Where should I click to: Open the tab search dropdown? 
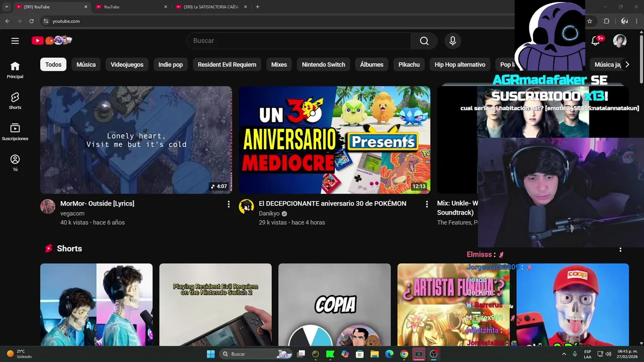pyautogui.click(x=7, y=7)
